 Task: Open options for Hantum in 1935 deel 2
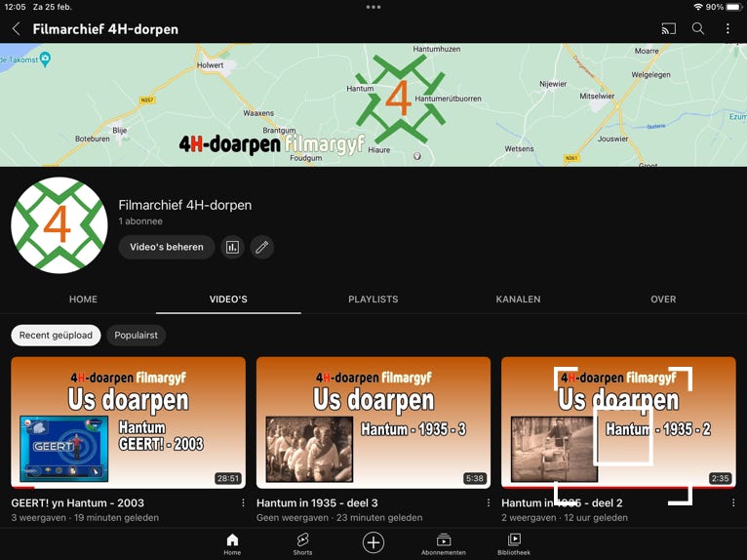point(733,502)
